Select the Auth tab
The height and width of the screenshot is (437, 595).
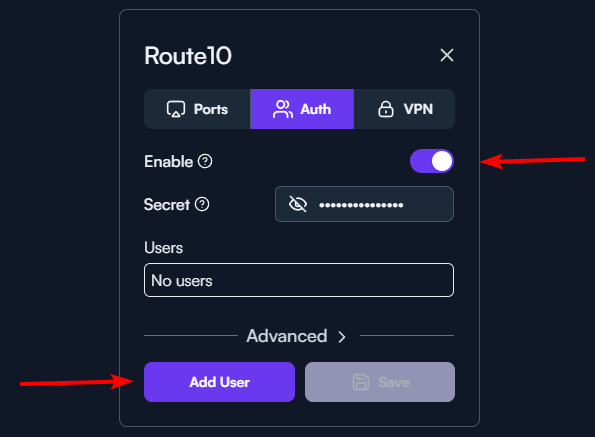[302, 109]
